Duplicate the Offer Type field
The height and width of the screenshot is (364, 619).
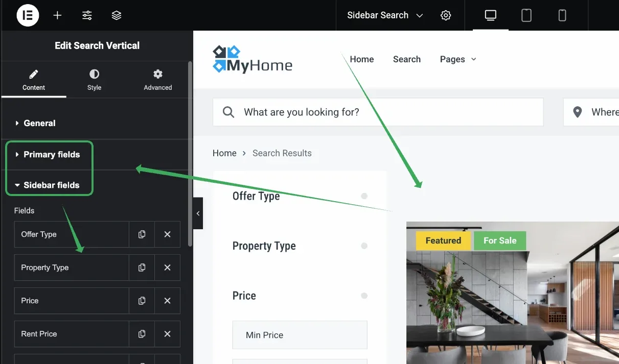(142, 234)
